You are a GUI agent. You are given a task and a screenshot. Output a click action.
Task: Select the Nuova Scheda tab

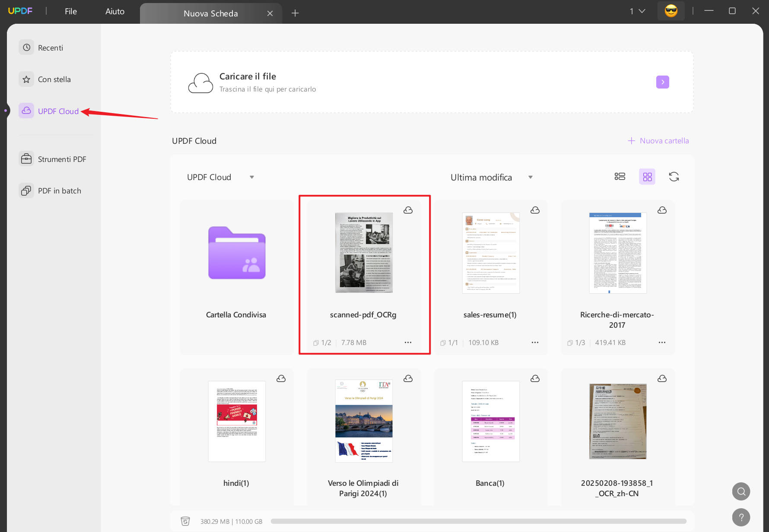[210, 13]
